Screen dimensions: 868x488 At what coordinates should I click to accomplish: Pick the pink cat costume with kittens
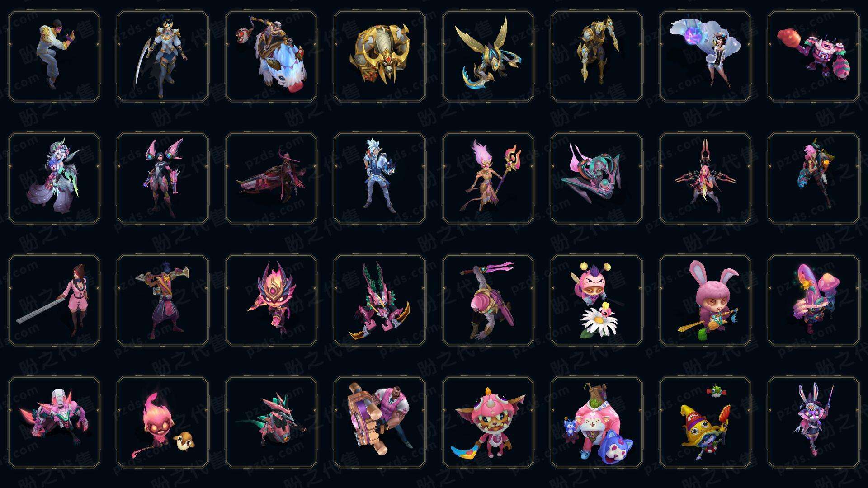click(x=597, y=422)
